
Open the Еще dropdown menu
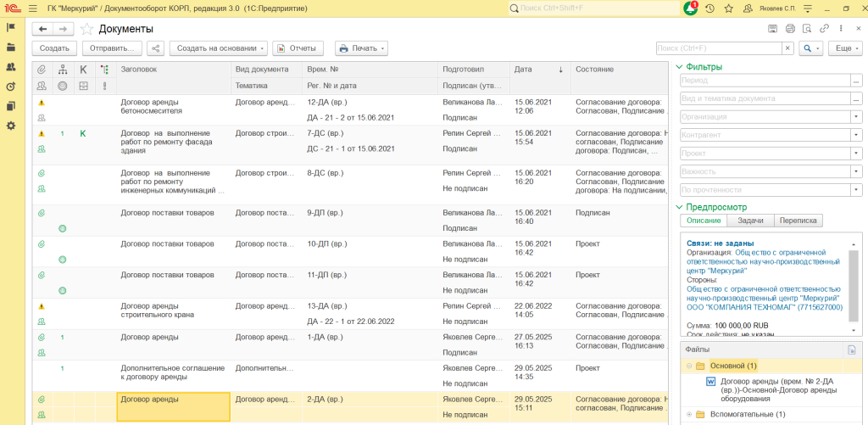pyautogui.click(x=846, y=48)
